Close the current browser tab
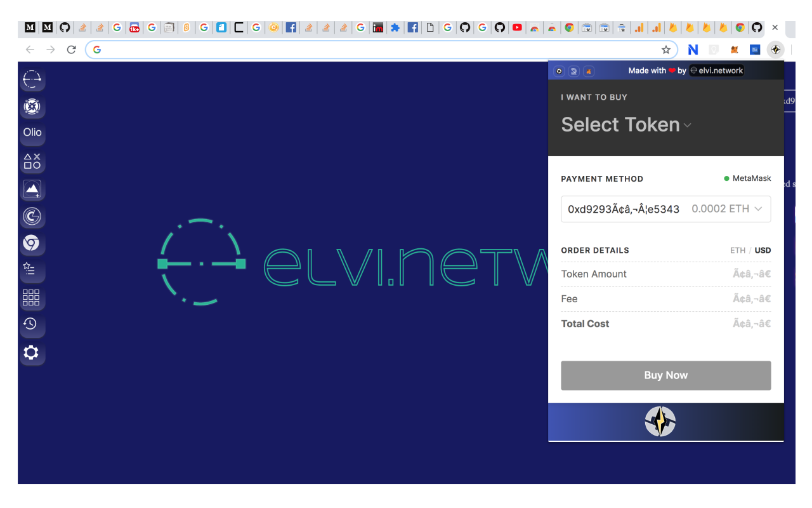812x508 pixels. coord(775,27)
